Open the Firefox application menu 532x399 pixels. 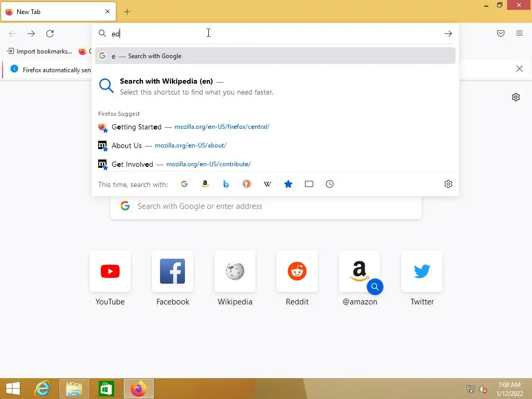click(x=520, y=33)
